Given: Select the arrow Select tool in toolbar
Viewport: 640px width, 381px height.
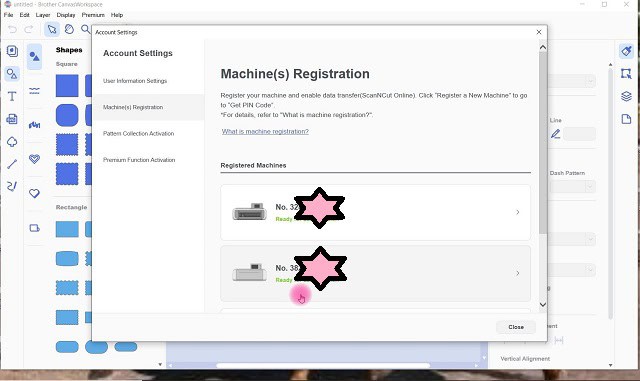Looking at the screenshot, I should (x=52, y=29).
